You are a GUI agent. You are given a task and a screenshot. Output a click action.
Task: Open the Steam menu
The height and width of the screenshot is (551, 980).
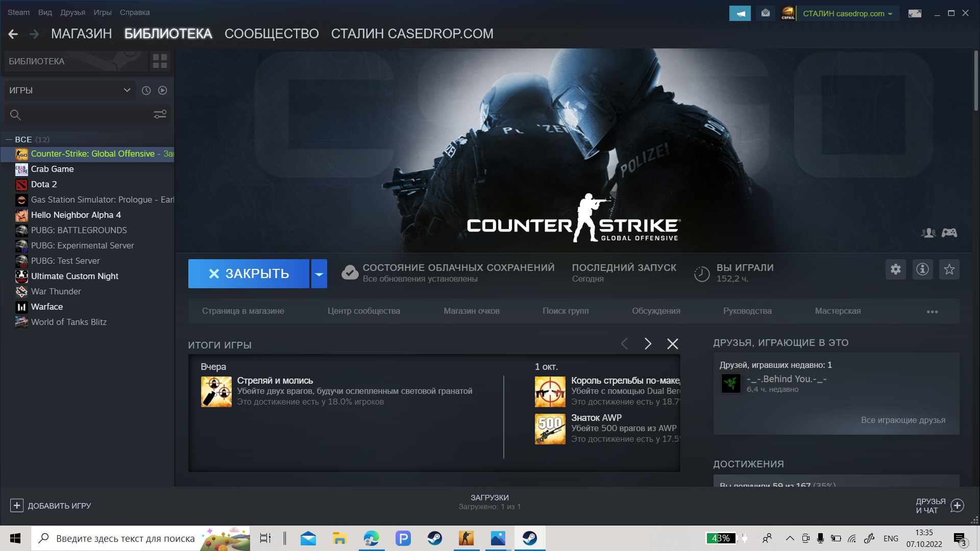click(x=18, y=12)
